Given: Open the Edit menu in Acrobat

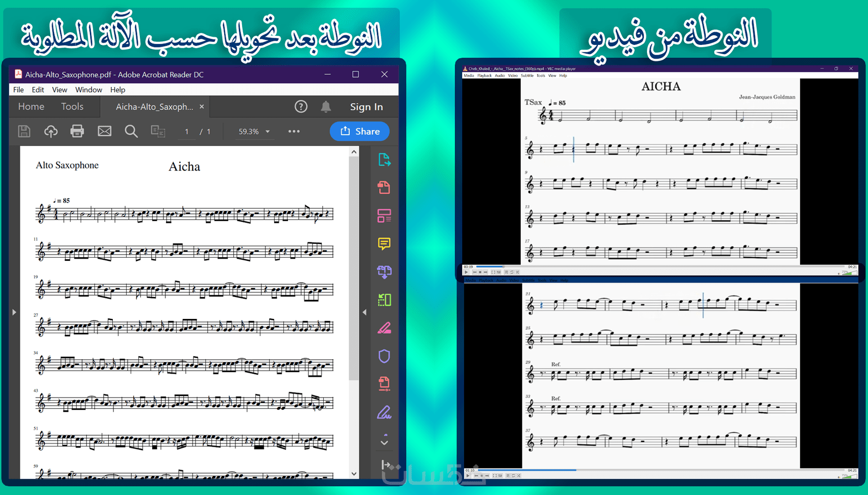Looking at the screenshot, I should click(38, 90).
